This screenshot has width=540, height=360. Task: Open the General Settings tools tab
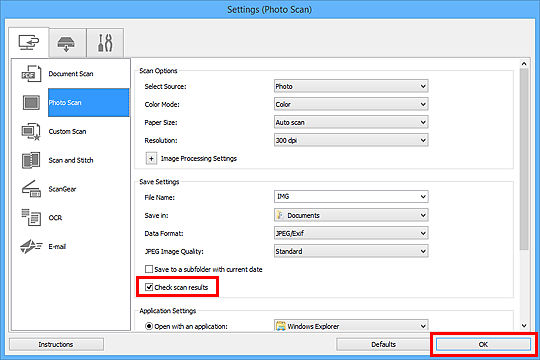(105, 43)
